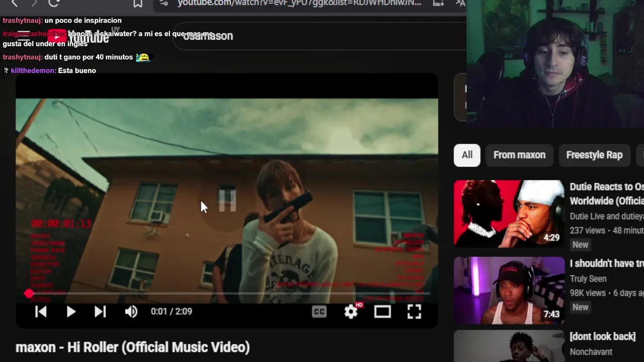Click the killthedemon username in chat
644x362 pixels.
pos(33,70)
